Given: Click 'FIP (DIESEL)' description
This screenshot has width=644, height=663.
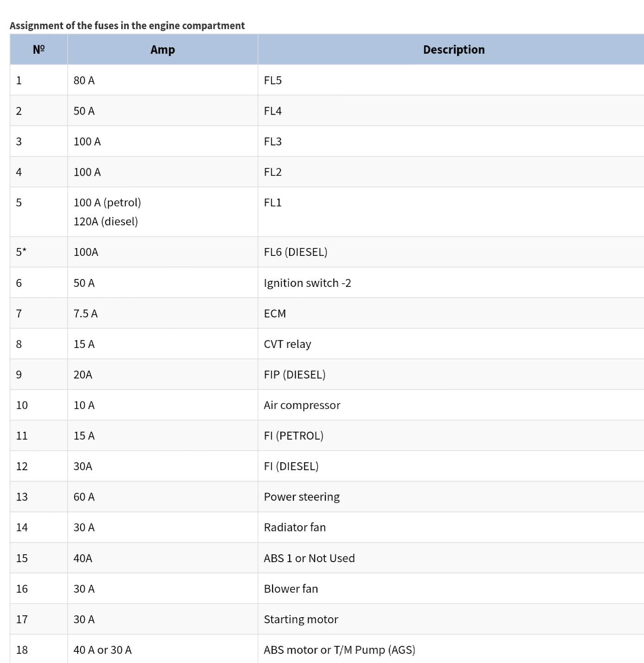Looking at the screenshot, I should click(451, 374).
